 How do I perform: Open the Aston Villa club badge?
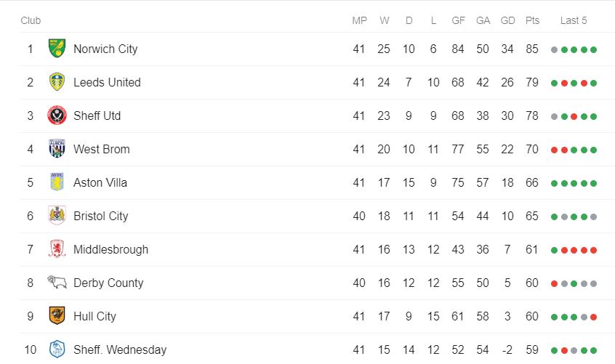point(57,182)
